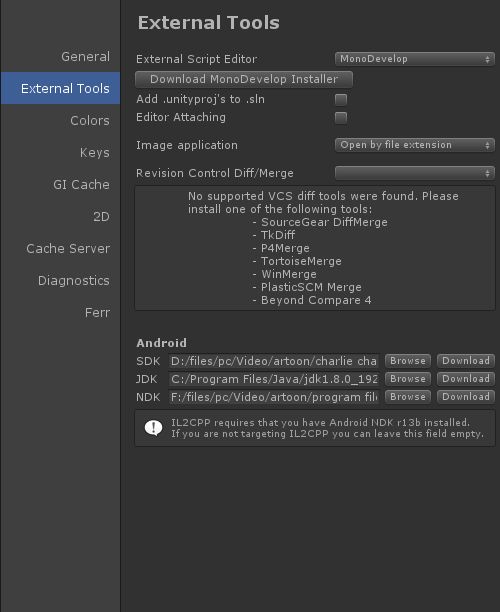Click Download MonoDevelop Installer button
The height and width of the screenshot is (612, 500).
point(244,79)
